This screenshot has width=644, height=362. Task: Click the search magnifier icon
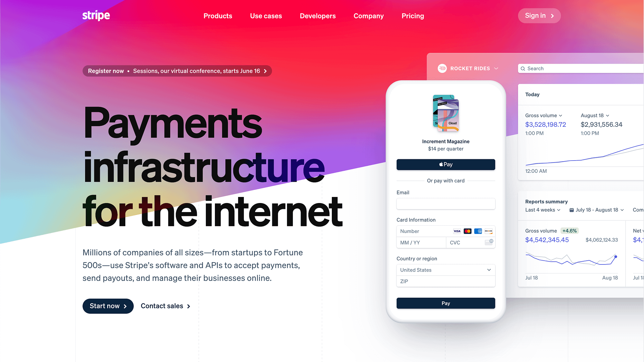523,69
